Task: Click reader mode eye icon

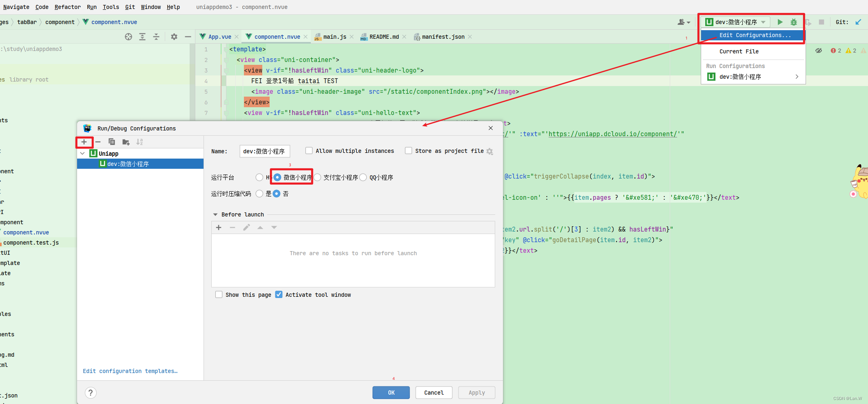Action: tap(819, 51)
